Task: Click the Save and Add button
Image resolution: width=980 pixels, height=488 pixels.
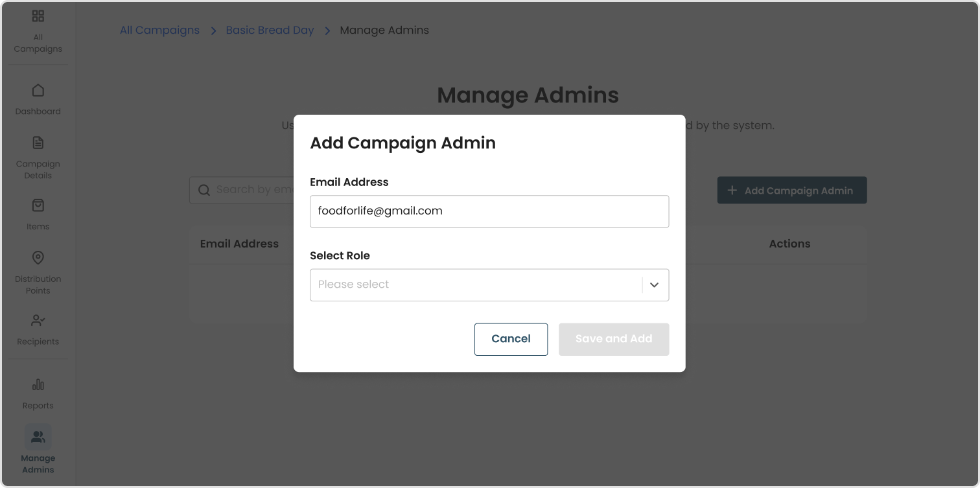Action: (x=614, y=339)
